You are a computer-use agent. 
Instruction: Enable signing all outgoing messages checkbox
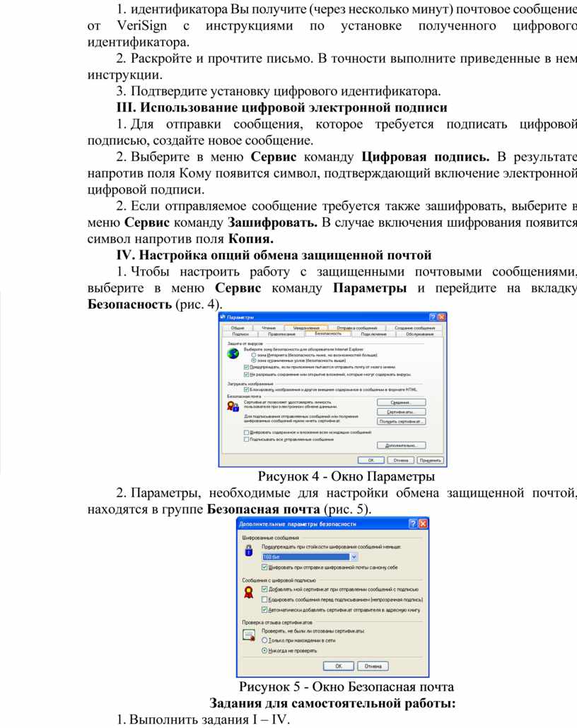coord(246,439)
